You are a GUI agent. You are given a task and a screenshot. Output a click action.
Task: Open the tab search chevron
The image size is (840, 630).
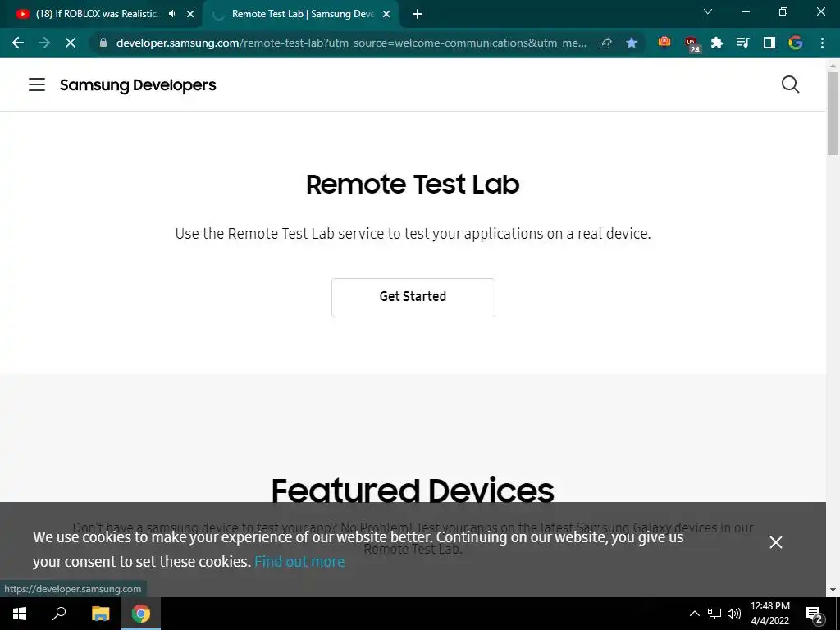point(708,11)
